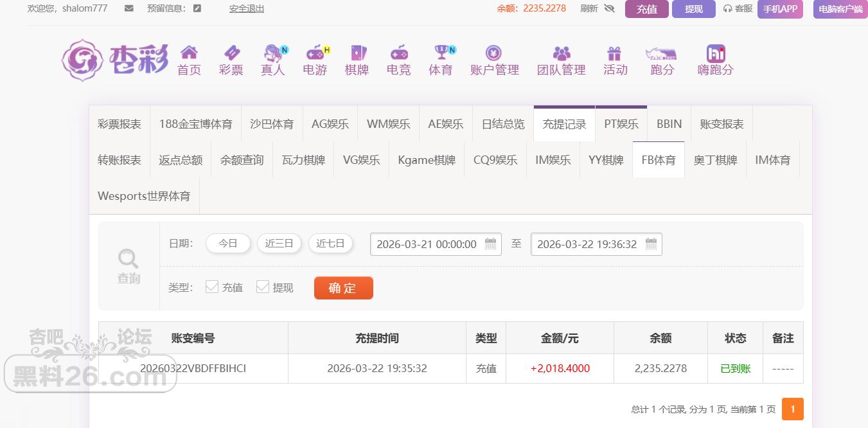This screenshot has width=868, height=428.
Task: Uncheck the 提现 withdrawal type checkbox
Action: tap(263, 287)
